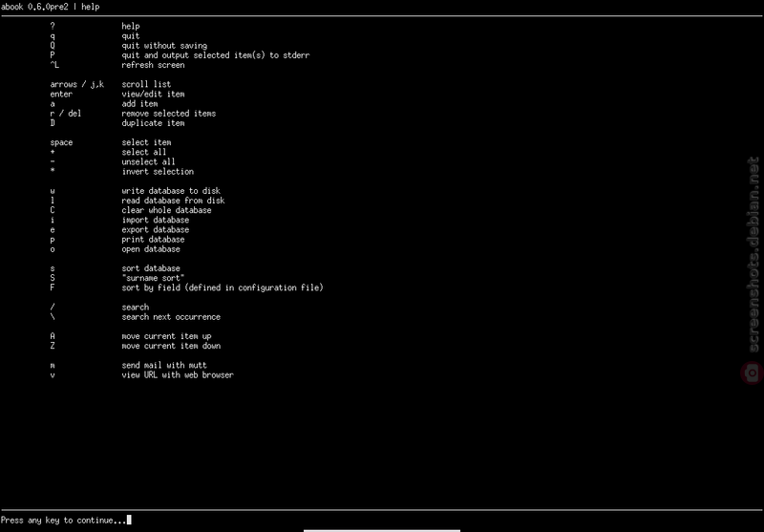Image resolution: width=764 pixels, height=532 pixels.
Task: Click the 'export database' help entry
Action: [155, 229]
